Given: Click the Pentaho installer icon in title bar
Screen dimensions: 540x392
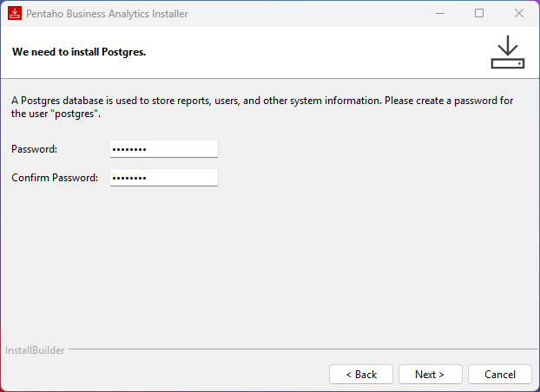Looking at the screenshot, I should tap(15, 14).
